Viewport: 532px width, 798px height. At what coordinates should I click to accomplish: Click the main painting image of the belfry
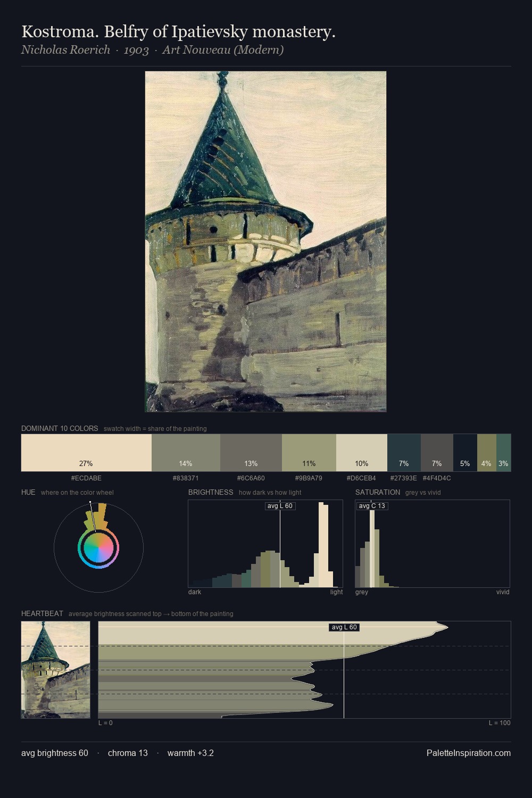coord(265,242)
